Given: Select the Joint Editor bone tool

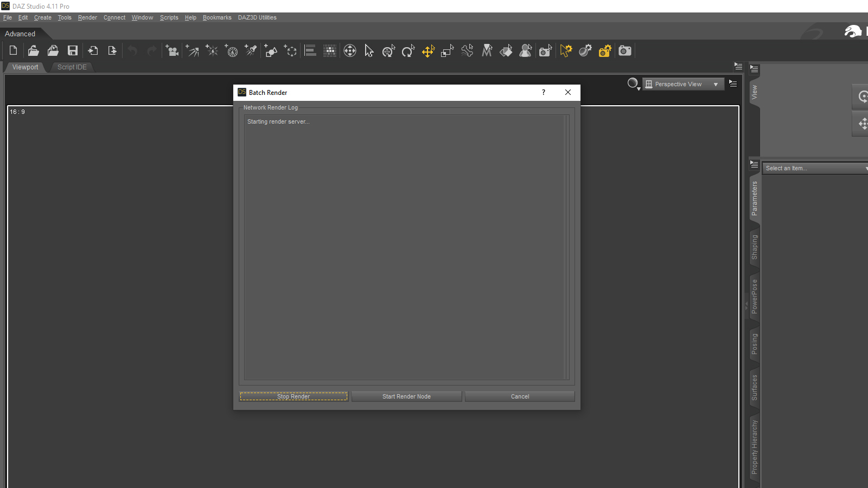Looking at the screenshot, I should [x=467, y=51].
